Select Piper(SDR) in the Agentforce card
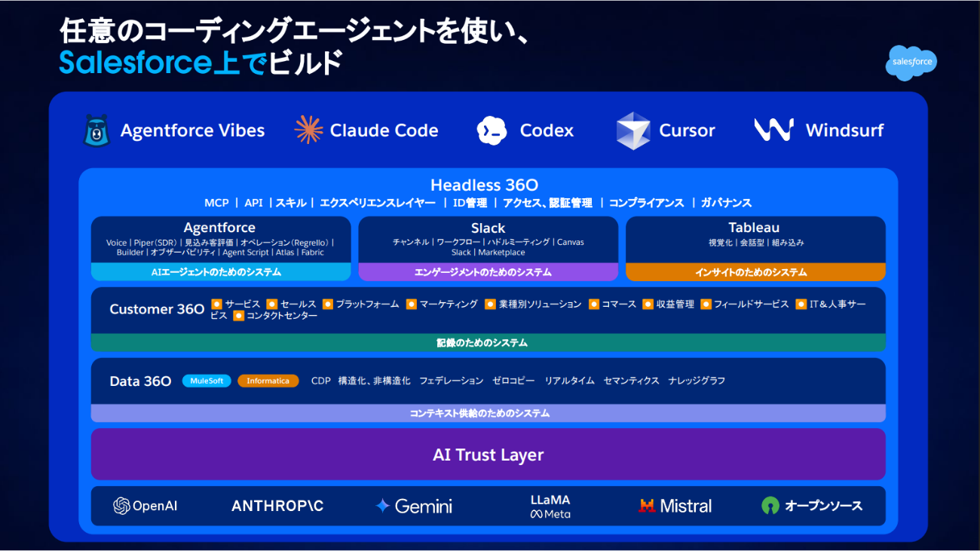Image resolution: width=980 pixels, height=551 pixels. click(x=156, y=243)
